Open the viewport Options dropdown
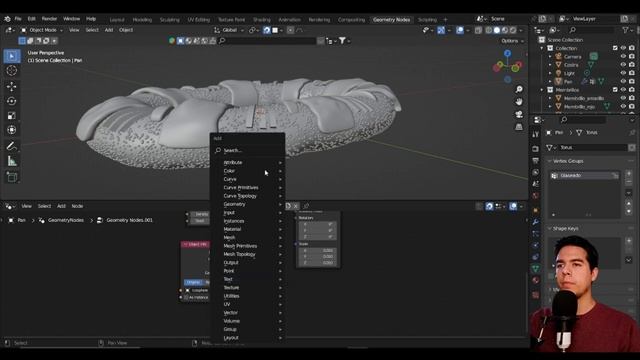 pos(512,41)
